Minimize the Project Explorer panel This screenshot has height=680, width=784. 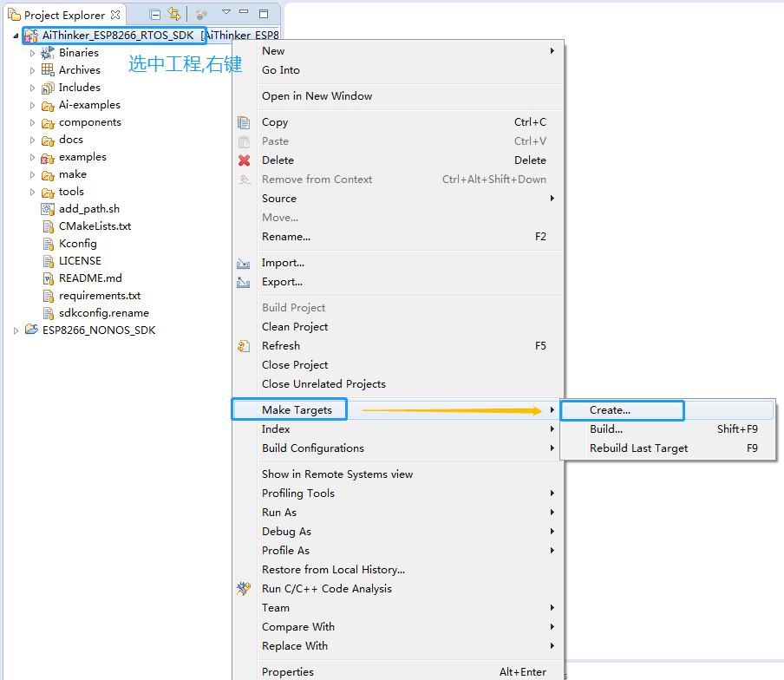click(244, 12)
